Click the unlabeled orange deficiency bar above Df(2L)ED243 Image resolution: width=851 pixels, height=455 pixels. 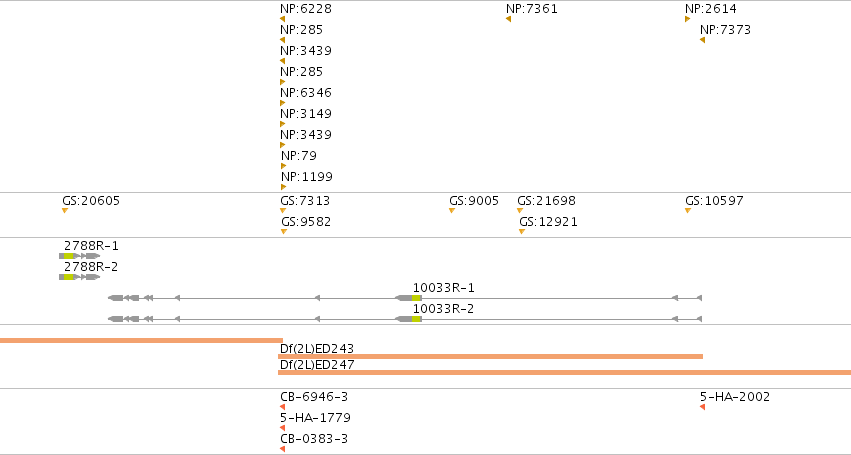tap(141, 340)
